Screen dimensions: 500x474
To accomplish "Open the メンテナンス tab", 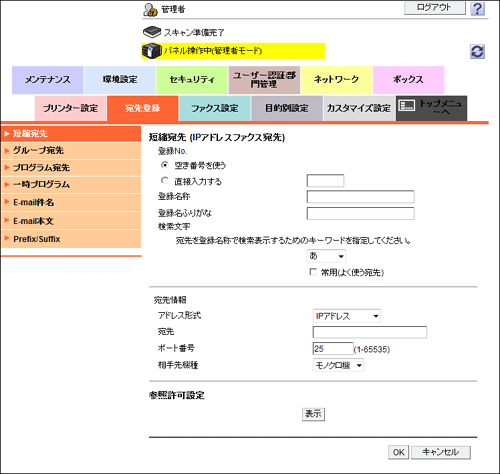I will tap(48, 80).
